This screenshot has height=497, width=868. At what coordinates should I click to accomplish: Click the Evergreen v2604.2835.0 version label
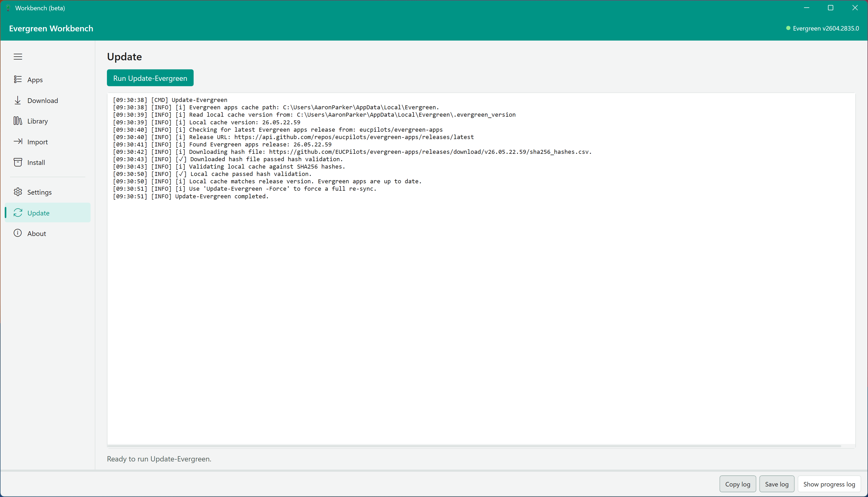pos(826,28)
